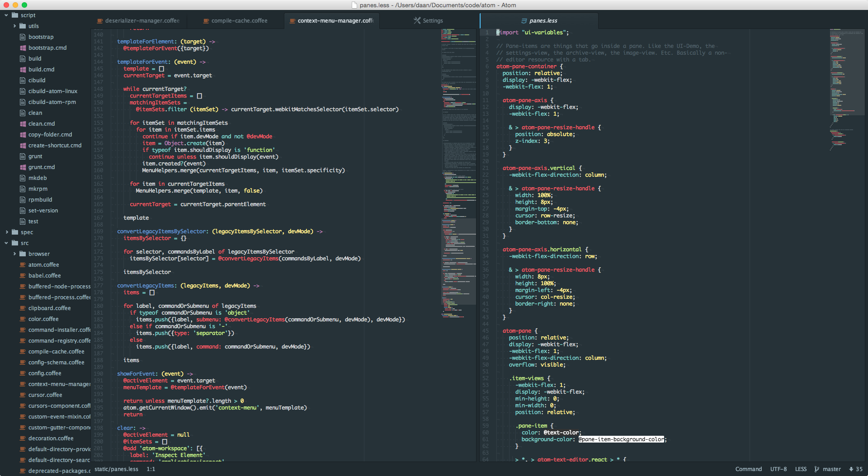
Task: Select cibuild-atom-linux in the tree
Action: [x=53, y=91]
